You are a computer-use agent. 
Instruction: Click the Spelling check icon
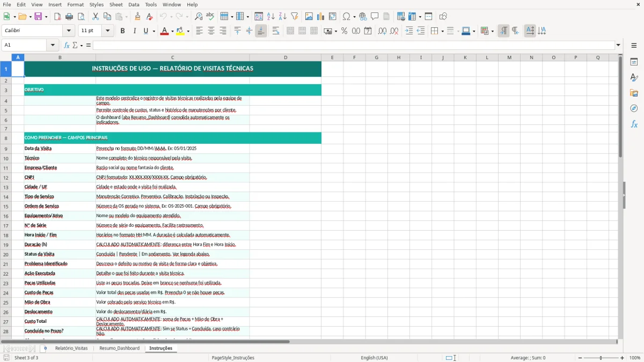click(210, 17)
